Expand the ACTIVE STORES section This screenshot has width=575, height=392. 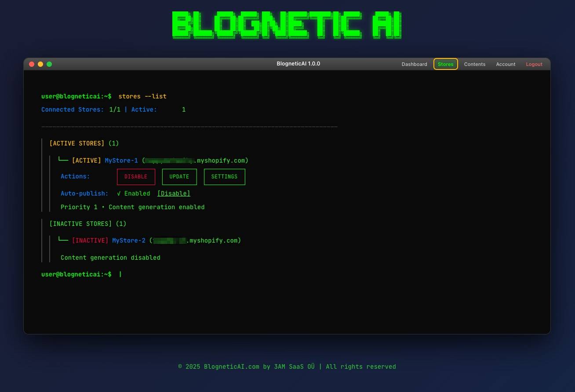(78, 143)
